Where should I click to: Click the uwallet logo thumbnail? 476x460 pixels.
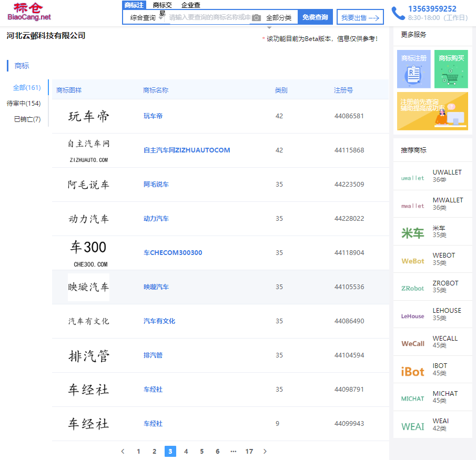pyautogui.click(x=412, y=178)
